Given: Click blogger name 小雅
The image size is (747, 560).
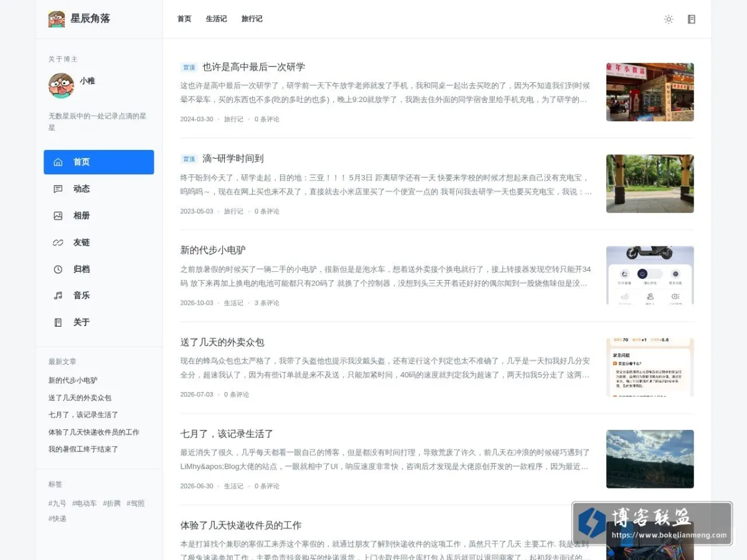Looking at the screenshot, I should [x=87, y=81].
